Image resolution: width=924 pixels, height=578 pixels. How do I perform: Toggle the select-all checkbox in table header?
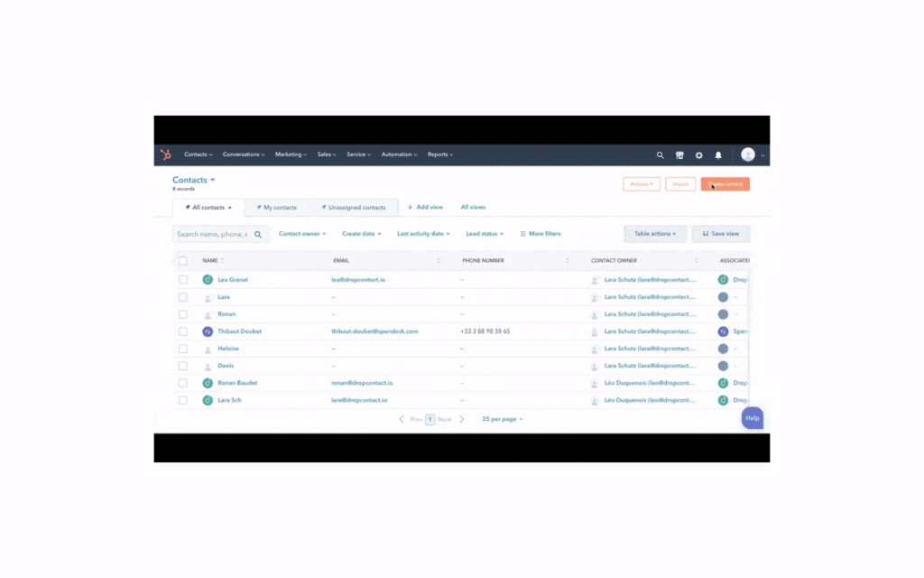(183, 261)
